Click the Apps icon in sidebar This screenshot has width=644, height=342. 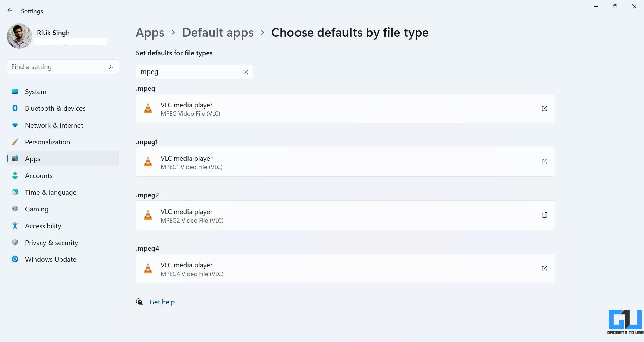pyautogui.click(x=15, y=158)
